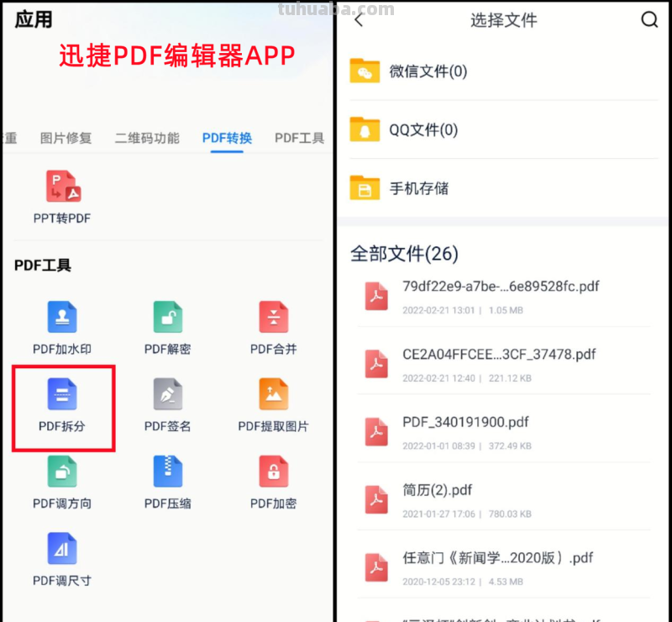Click PDF icon of 79df22e9 file
The width and height of the screenshot is (672, 622).
(376, 297)
